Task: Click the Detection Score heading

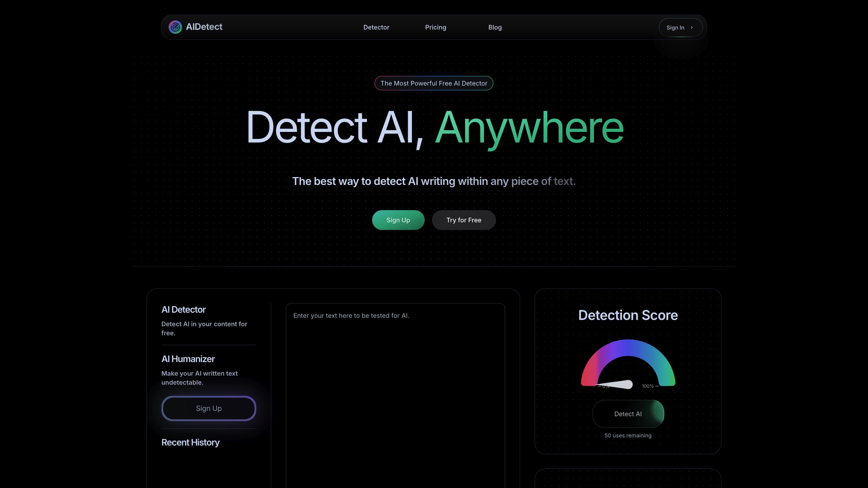Action: pyautogui.click(x=627, y=315)
